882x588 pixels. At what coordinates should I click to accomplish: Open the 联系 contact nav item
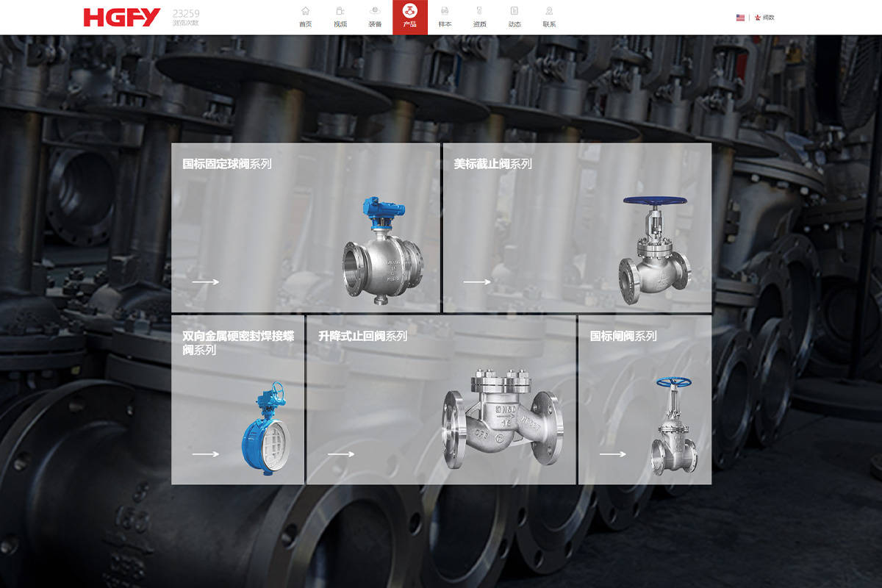click(549, 17)
